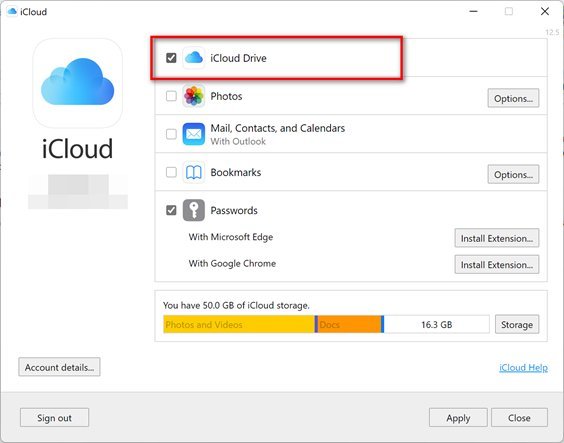Check the Bookmarks checkbox

click(171, 172)
